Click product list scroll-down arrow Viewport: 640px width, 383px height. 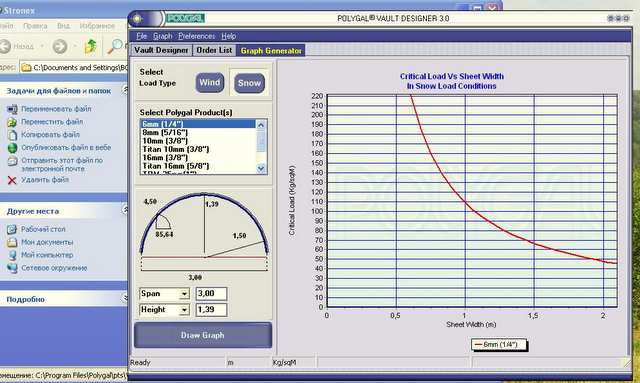pos(261,168)
